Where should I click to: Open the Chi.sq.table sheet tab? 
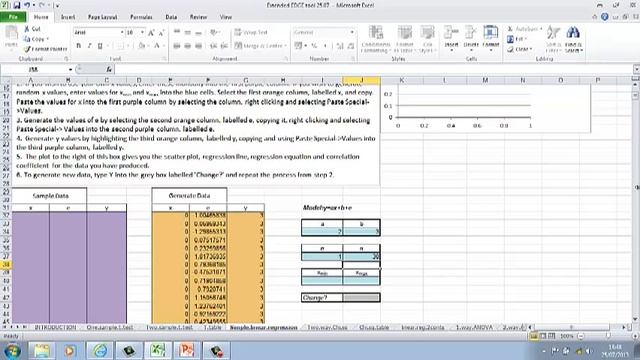coord(374,327)
